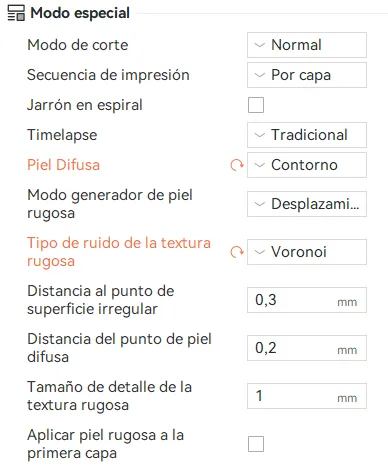Click the chevron in the Voronoi dropdown
The height and width of the screenshot is (473, 388).
point(259,252)
